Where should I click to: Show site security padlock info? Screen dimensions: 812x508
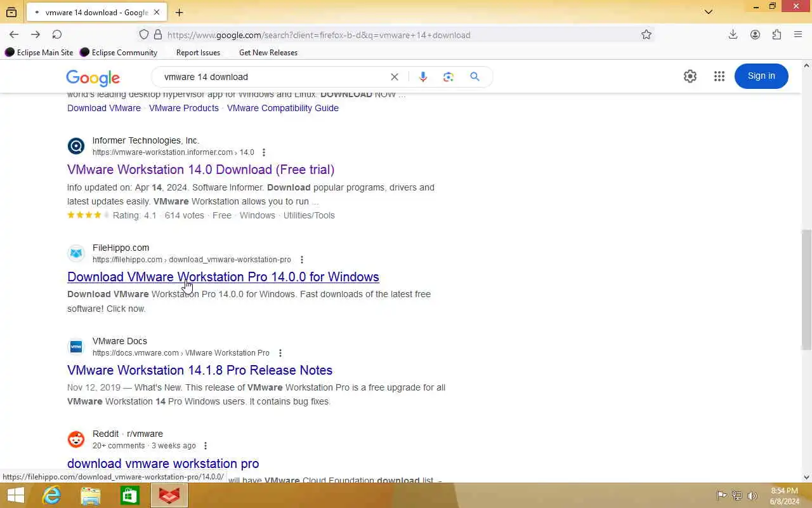click(x=157, y=35)
